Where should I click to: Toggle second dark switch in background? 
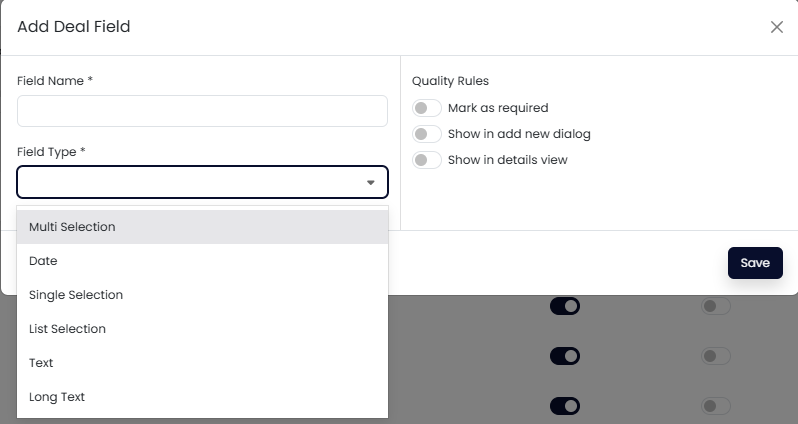click(565, 356)
